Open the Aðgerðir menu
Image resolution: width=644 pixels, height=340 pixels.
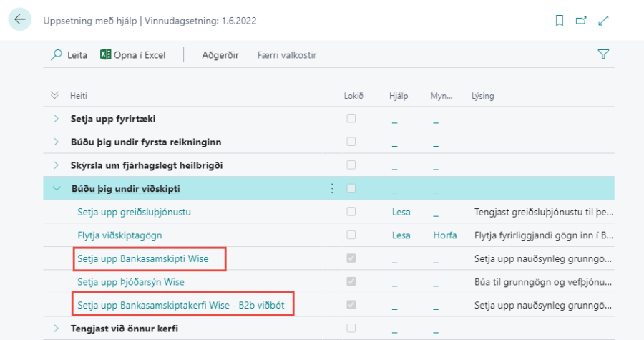click(220, 55)
